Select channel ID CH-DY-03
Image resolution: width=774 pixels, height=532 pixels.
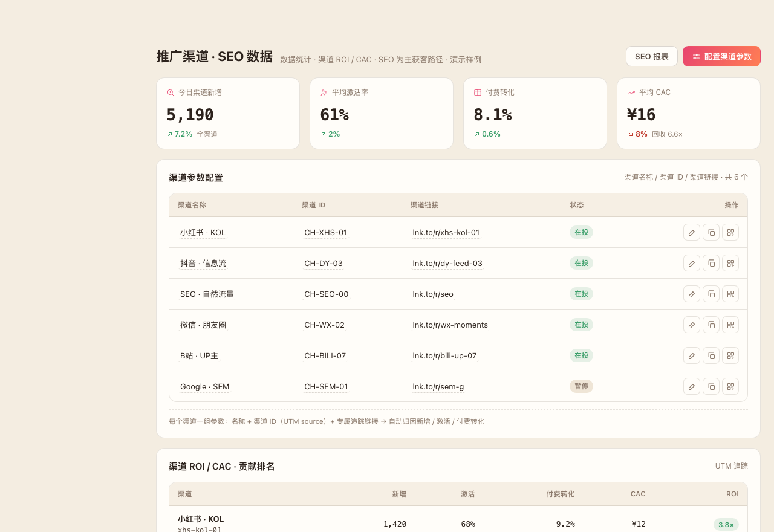pos(324,264)
